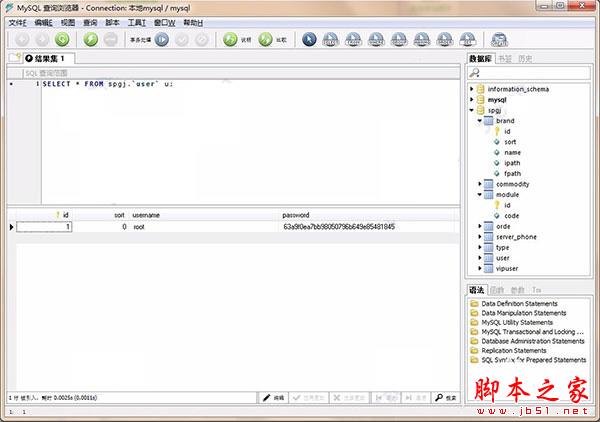
Task: Click the greyed-out Stop query icon
Action: coord(111,39)
